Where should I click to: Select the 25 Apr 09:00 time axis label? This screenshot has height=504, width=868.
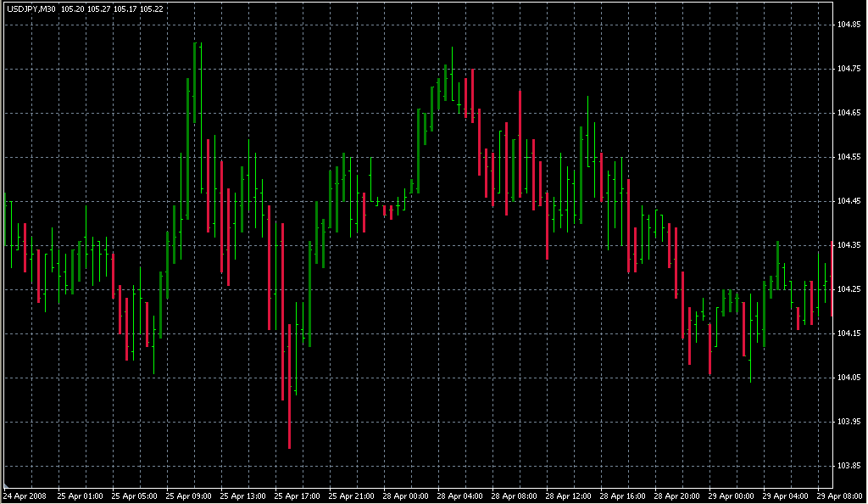click(188, 496)
